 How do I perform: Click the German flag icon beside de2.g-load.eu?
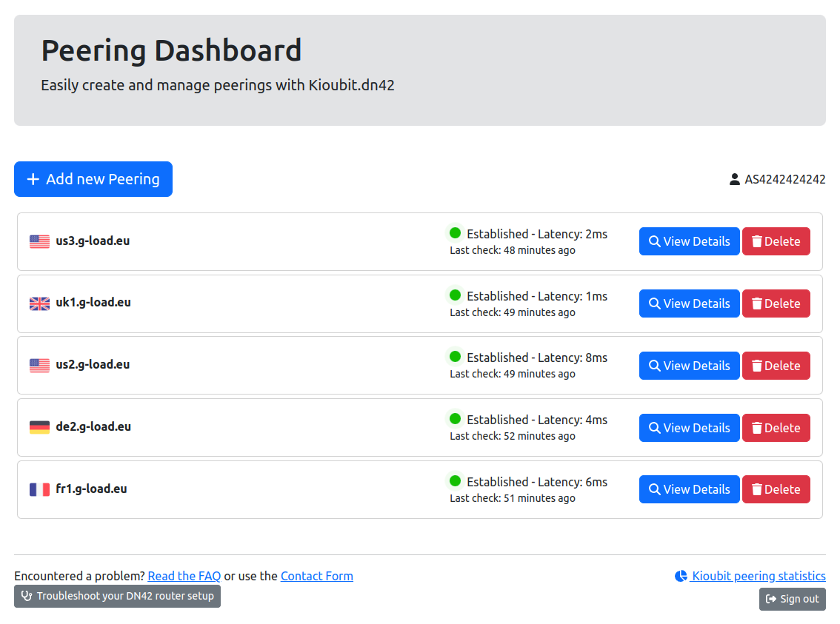pos(39,427)
